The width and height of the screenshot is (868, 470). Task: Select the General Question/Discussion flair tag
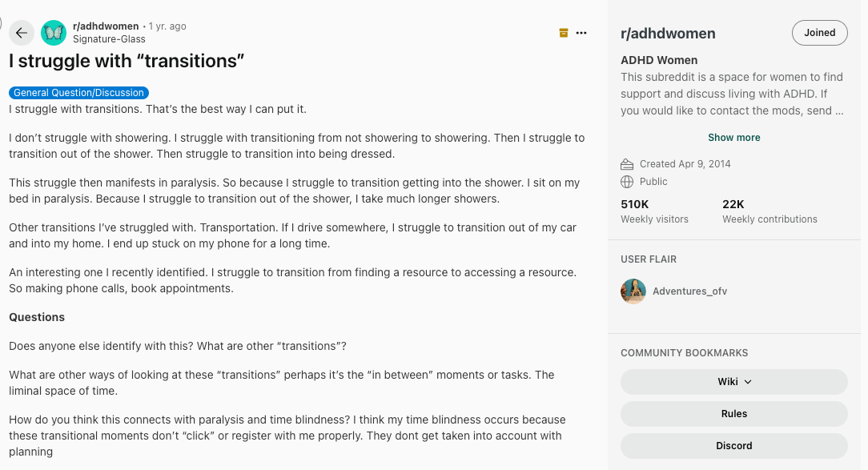coord(78,92)
